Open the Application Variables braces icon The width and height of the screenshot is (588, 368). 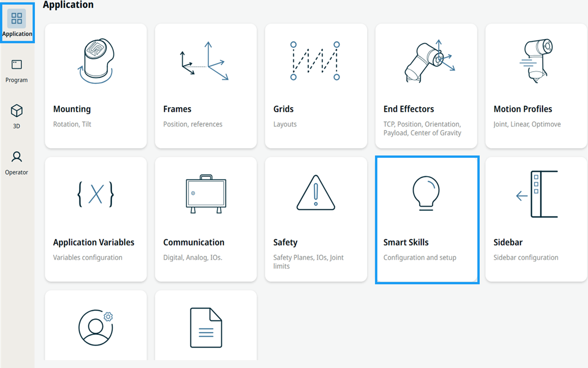(96, 194)
